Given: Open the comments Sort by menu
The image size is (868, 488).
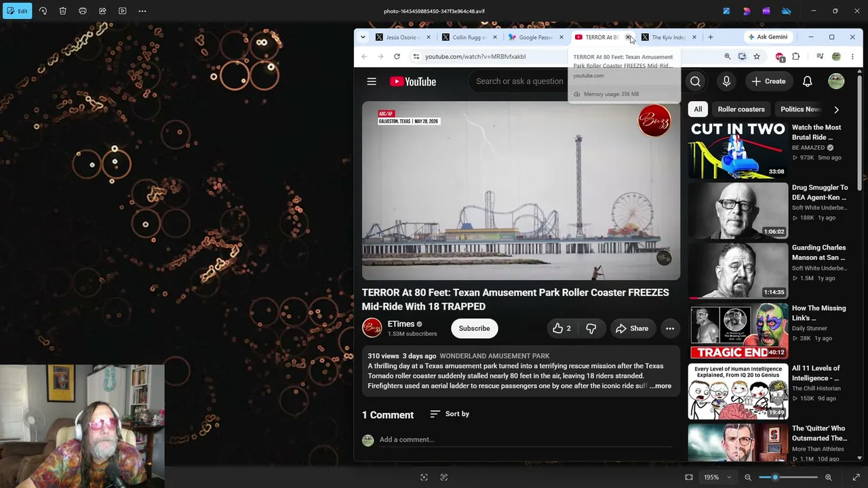Looking at the screenshot, I should pos(450,414).
